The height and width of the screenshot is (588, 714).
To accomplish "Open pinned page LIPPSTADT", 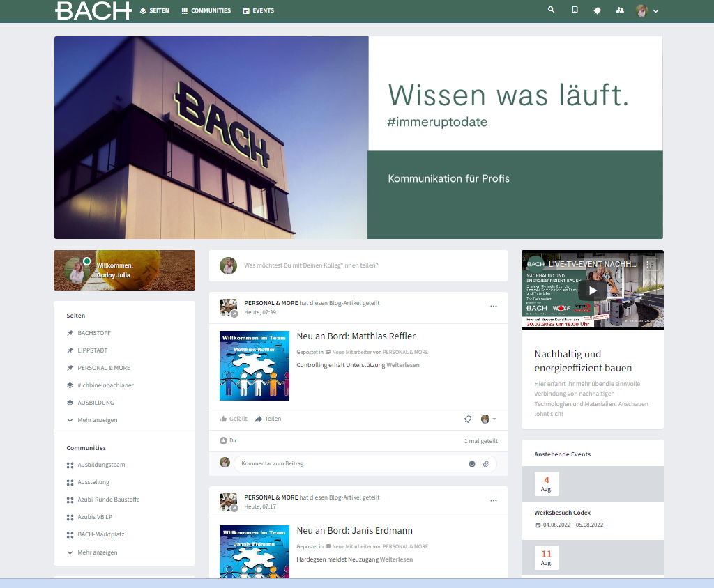I will (93, 350).
